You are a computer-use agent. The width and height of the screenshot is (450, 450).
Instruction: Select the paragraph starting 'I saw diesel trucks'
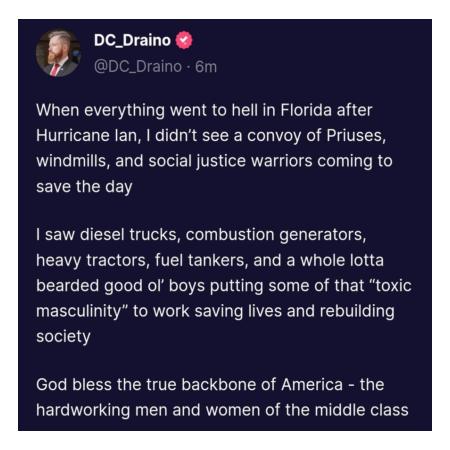click(224, 285)
